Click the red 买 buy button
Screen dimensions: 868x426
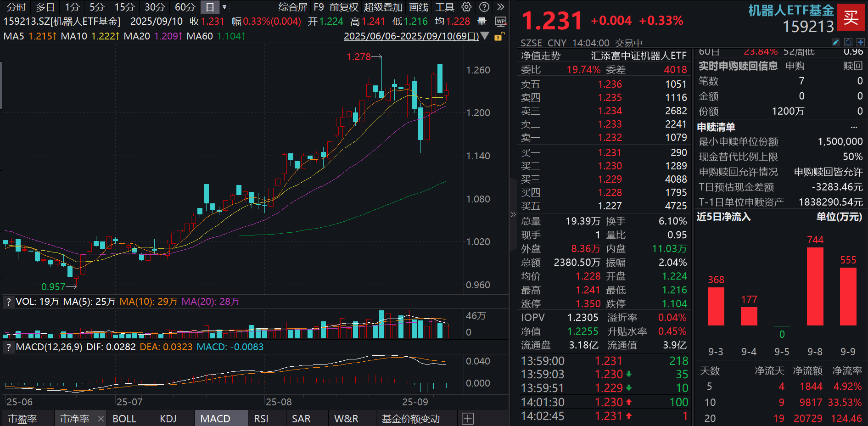851,17
